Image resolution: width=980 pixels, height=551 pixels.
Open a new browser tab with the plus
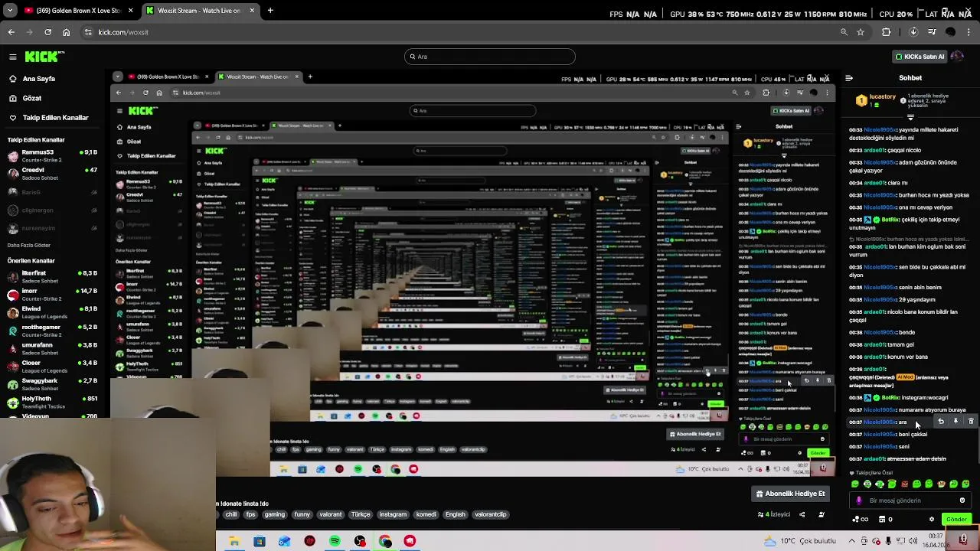pyautogui.click(x=270, y=11)
